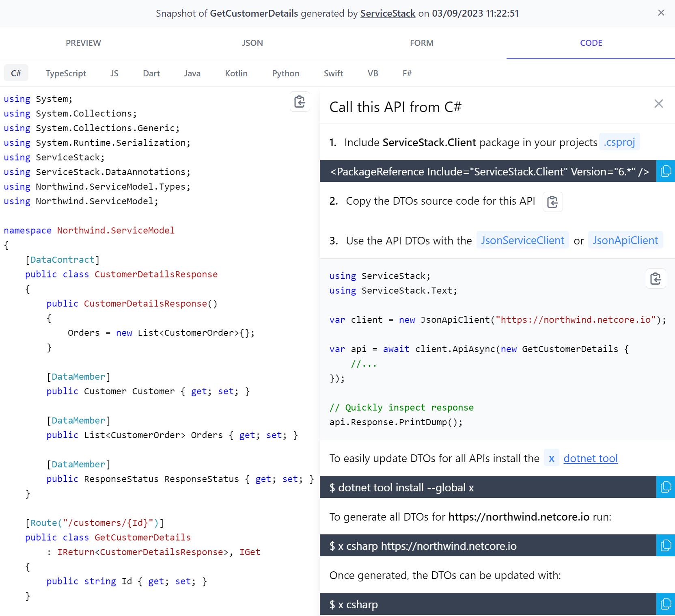Switch to the JSON tab
The height and width of the screenshot is (616, 675).
(x=252, y=43)
